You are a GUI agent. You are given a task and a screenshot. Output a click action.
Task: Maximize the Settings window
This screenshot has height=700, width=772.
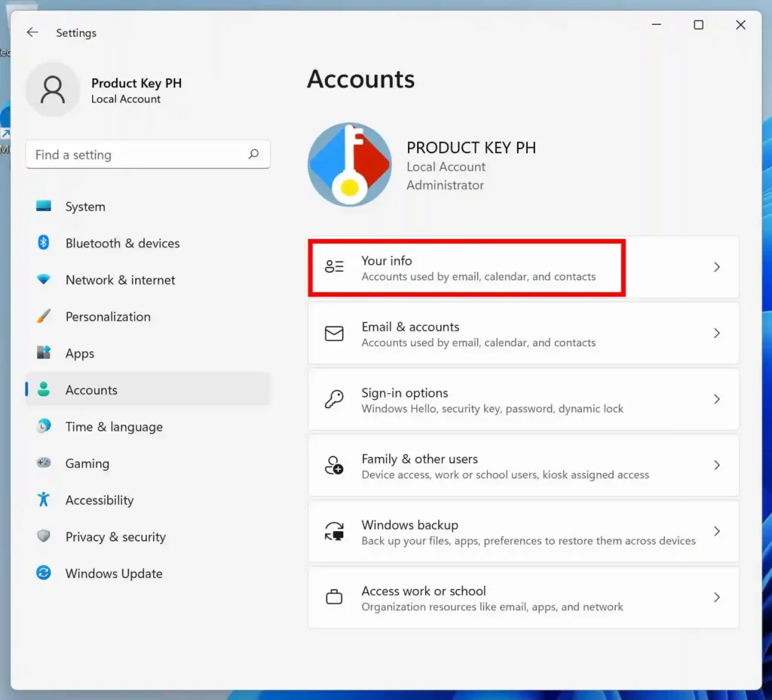coord(698,25)
